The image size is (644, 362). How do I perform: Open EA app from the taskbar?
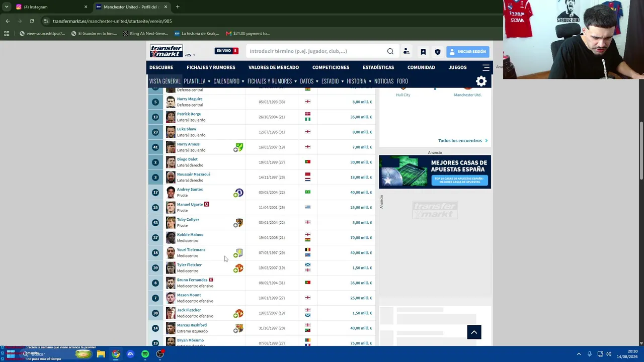(x=130, y=354)
